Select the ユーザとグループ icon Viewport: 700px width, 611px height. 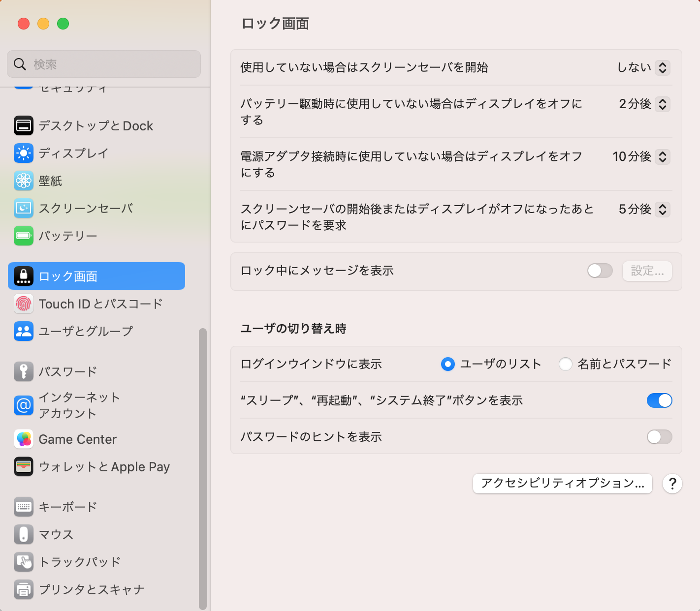(23, 331)
